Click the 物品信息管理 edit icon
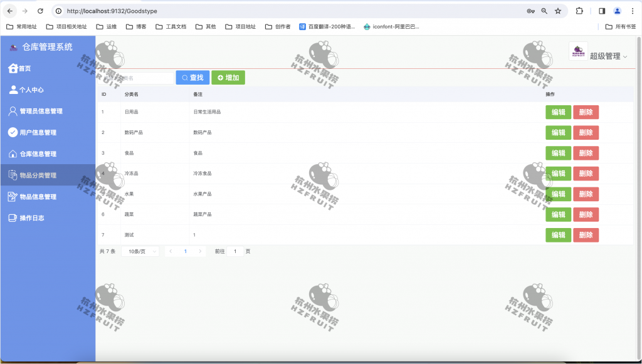 pos(14,196)
